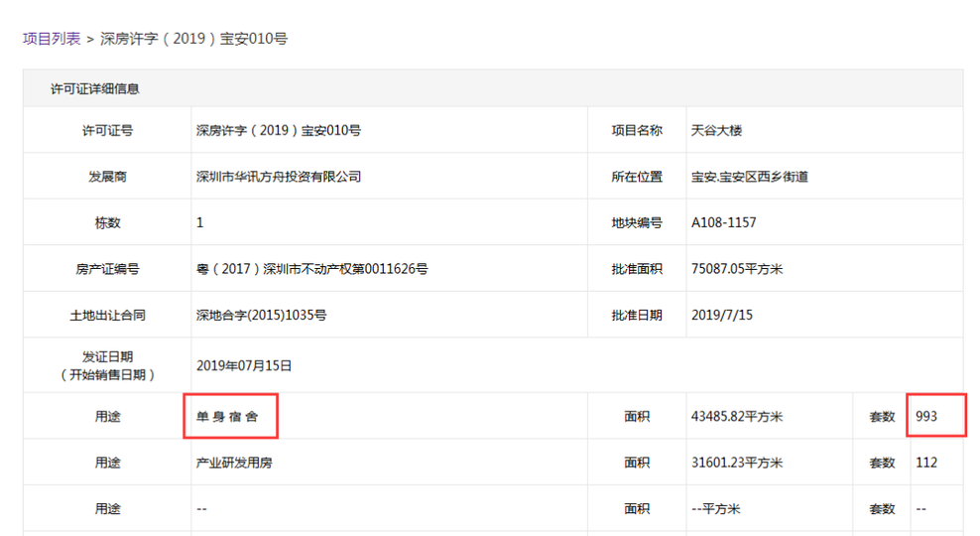
Task: Select location 宝安.宝安区西乡街道
Action: point(749,177)
